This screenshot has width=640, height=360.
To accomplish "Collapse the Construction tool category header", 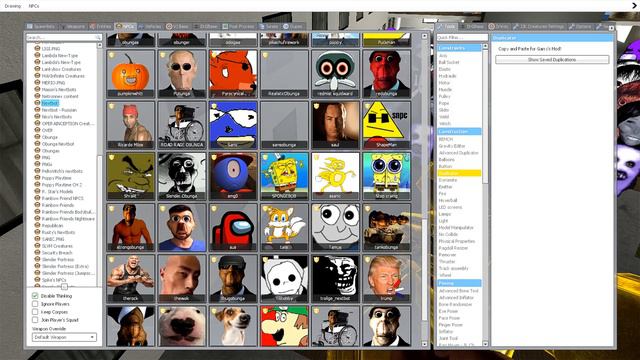I will (x=459, y=132).
